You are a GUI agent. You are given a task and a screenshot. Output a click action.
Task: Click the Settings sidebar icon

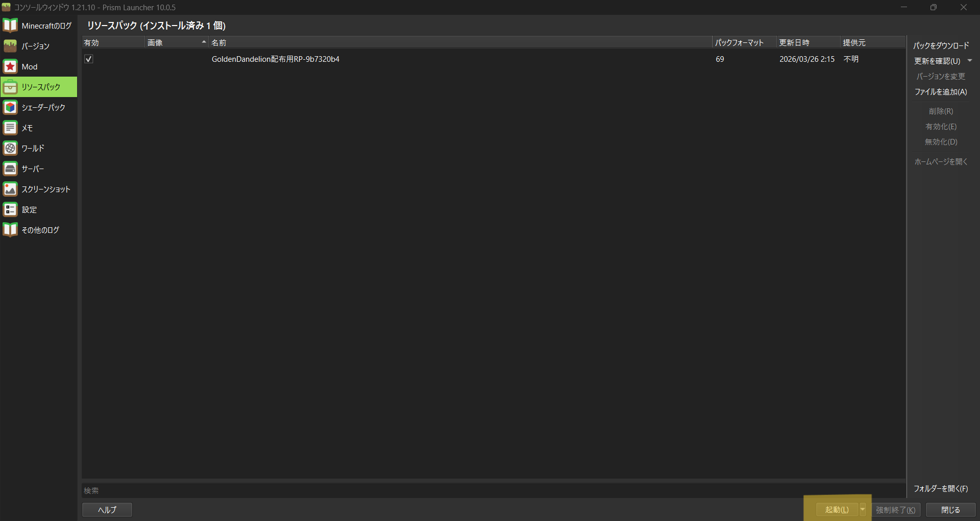(x=10, y=209)
